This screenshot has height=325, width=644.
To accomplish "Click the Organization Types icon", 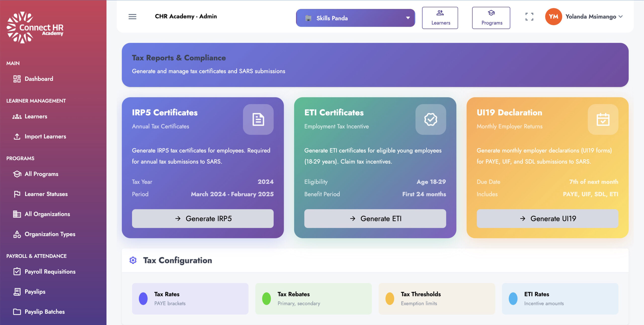I will tap(17, 234).
